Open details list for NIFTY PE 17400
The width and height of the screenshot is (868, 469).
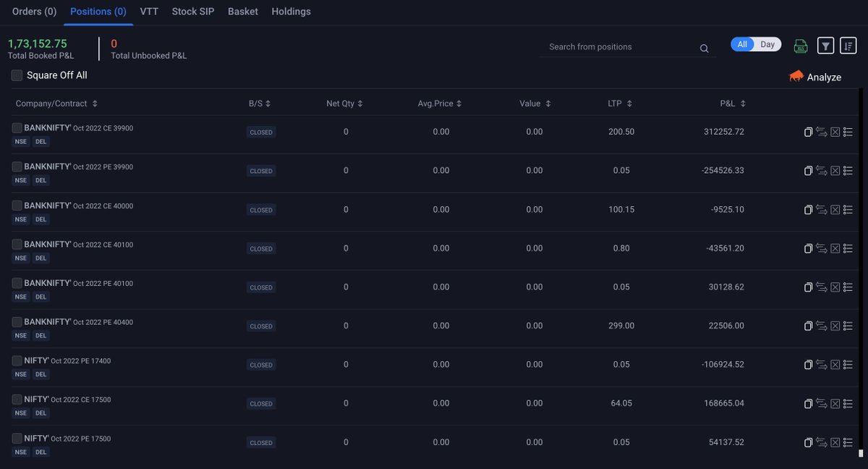tap(848, 365)
